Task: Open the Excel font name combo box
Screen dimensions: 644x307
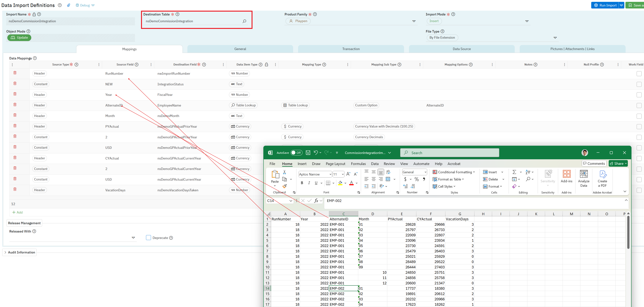Action: (x=315, y=174)
